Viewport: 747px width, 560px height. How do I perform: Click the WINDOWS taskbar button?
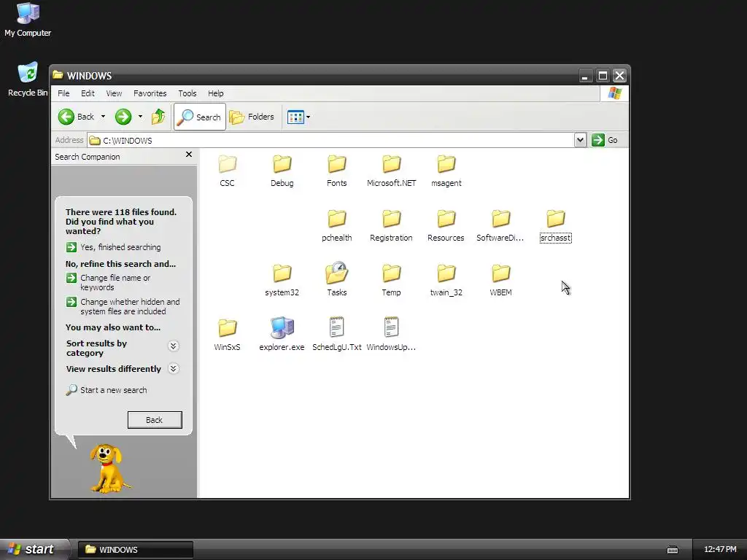click(135, 550)
